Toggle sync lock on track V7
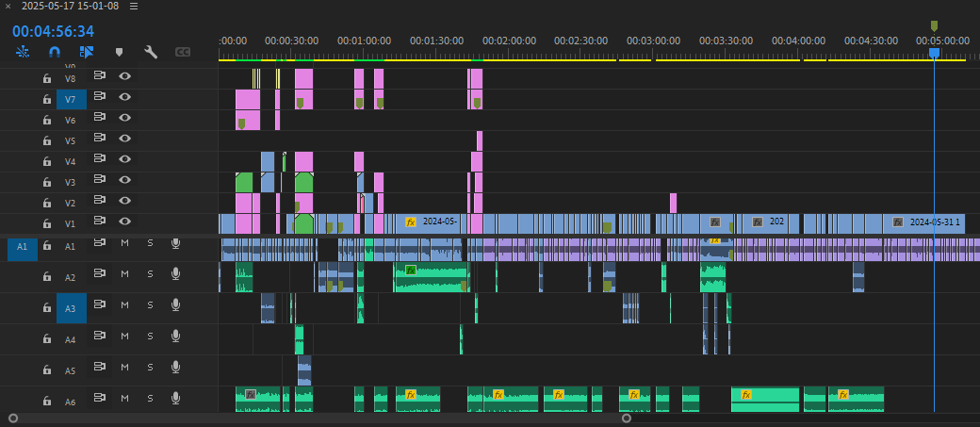 (x=99, y=96)
